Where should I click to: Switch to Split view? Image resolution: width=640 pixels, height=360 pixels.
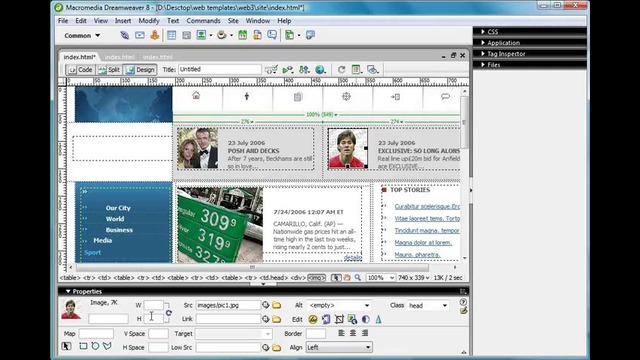click(x=109, y=70)
